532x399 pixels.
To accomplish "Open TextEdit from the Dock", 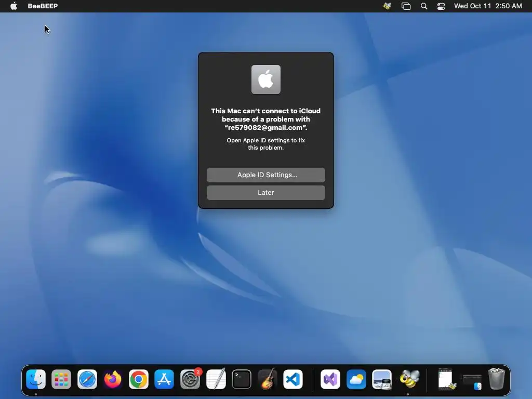I will coord(216,379).
